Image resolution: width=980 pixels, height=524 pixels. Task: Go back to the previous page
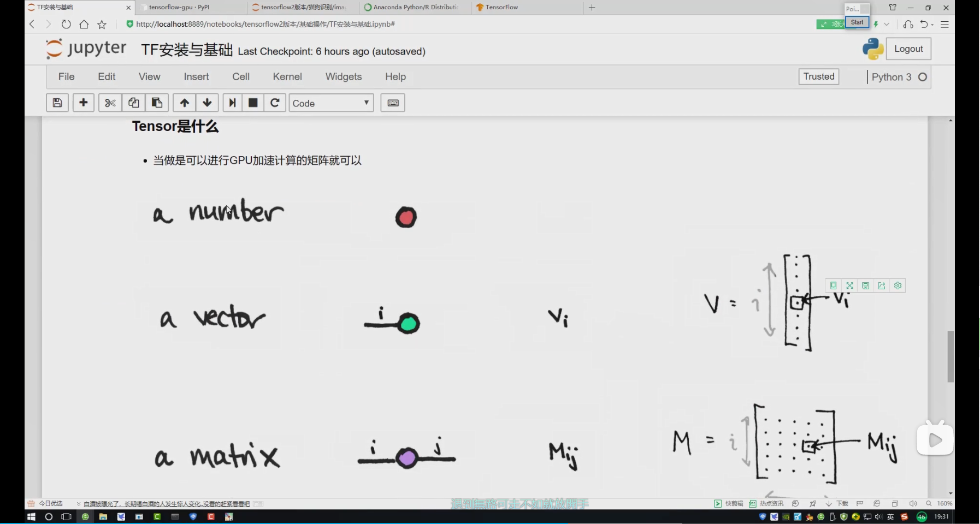point(32,24)
